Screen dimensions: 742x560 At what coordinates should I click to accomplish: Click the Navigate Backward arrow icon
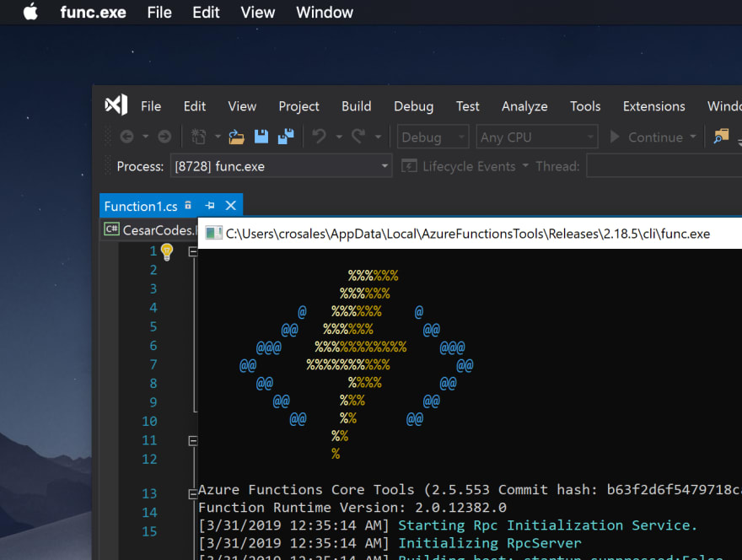(x=126, y=137)
